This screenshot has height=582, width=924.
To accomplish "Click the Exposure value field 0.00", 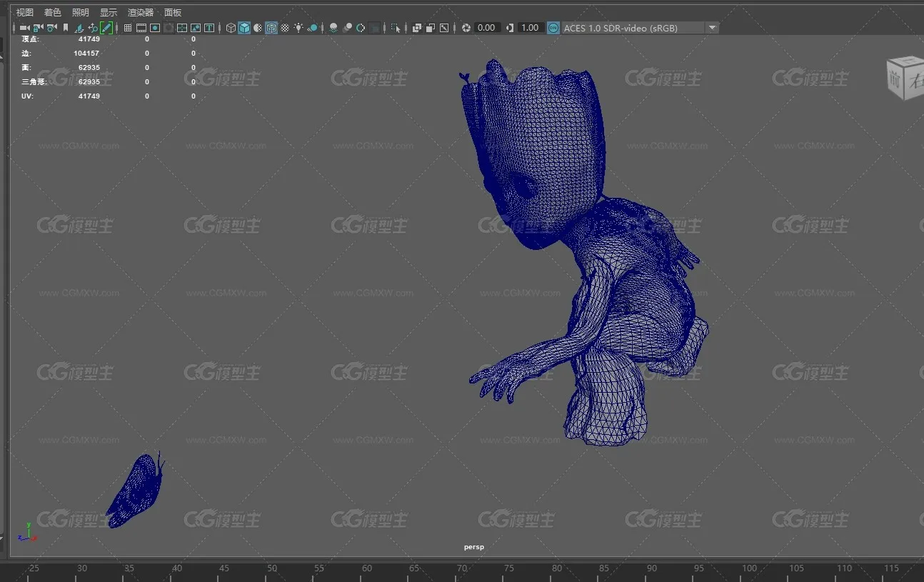I will [x=486, y=28].
